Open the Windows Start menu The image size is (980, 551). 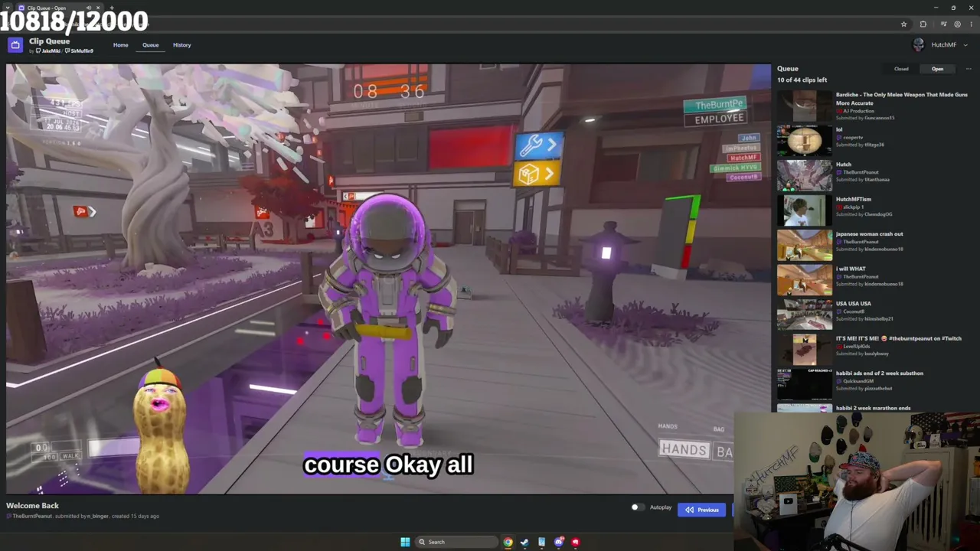coord(405,542)
